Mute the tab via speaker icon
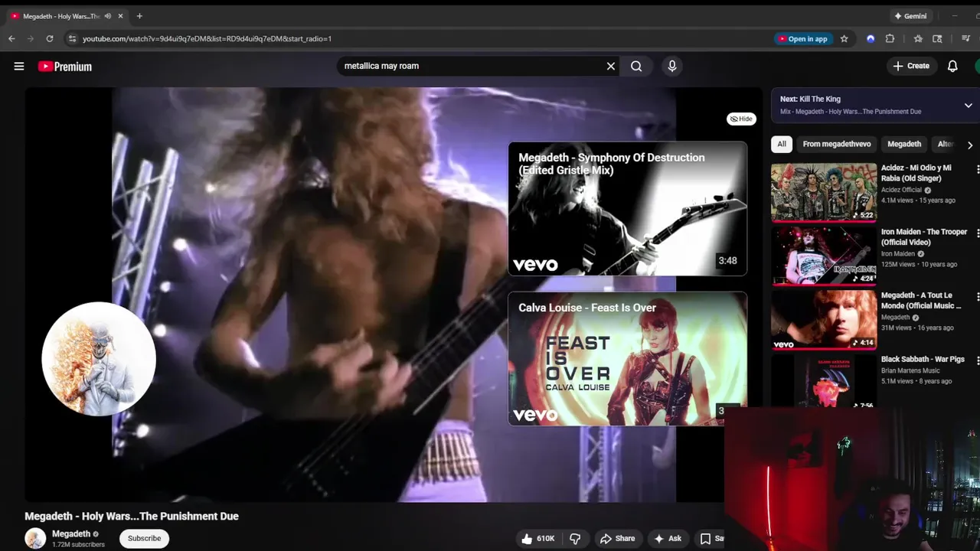This screenshot has height=551, width=980. coord(107,16)
